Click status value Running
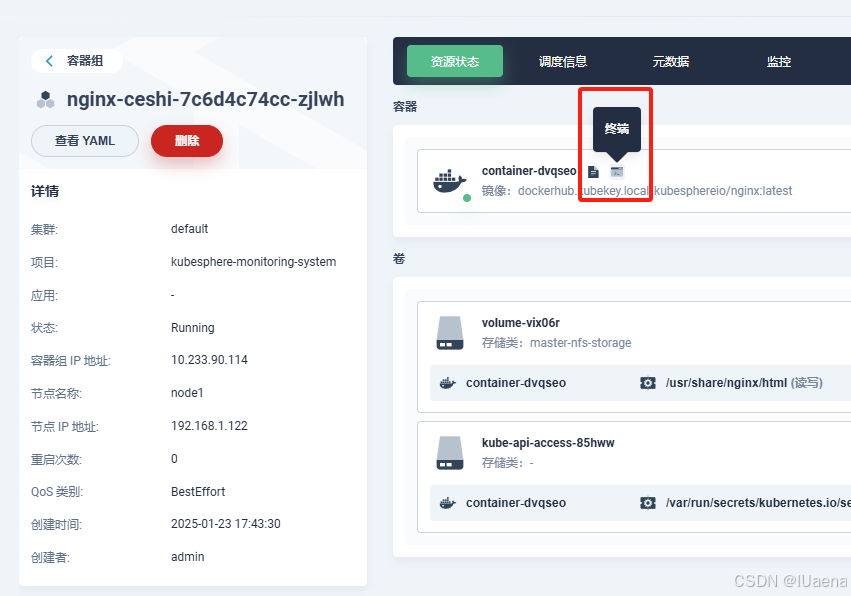 tap(193, 328)
